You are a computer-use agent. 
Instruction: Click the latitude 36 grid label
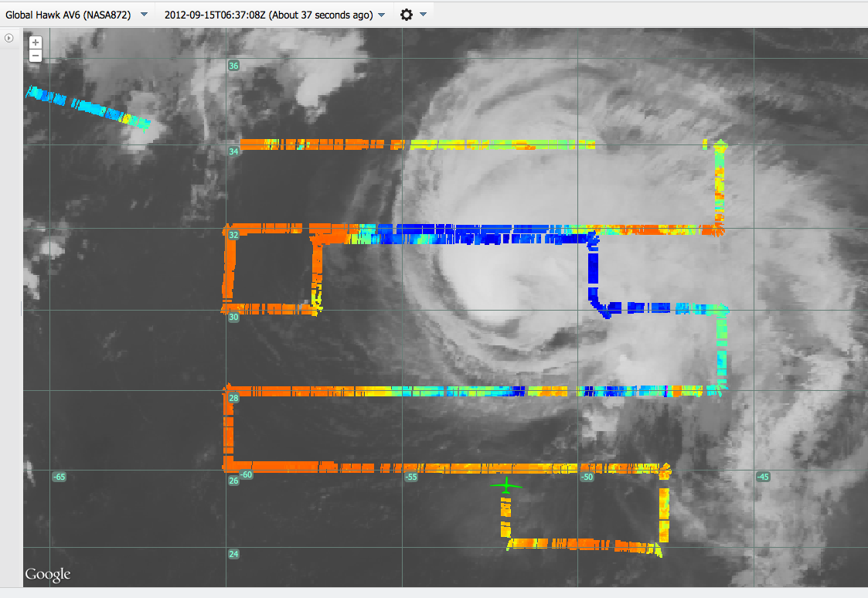click(233, 66)
